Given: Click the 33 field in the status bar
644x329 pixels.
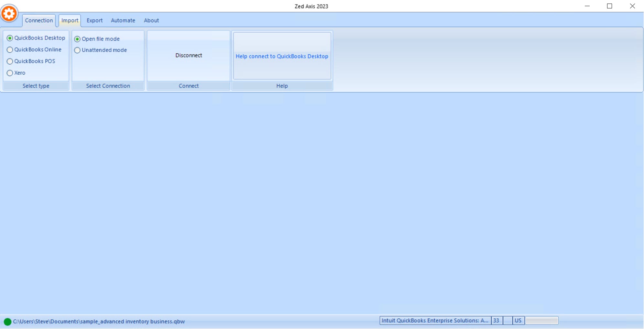Looking at the screenshot, I should click(x=497, y=320).
